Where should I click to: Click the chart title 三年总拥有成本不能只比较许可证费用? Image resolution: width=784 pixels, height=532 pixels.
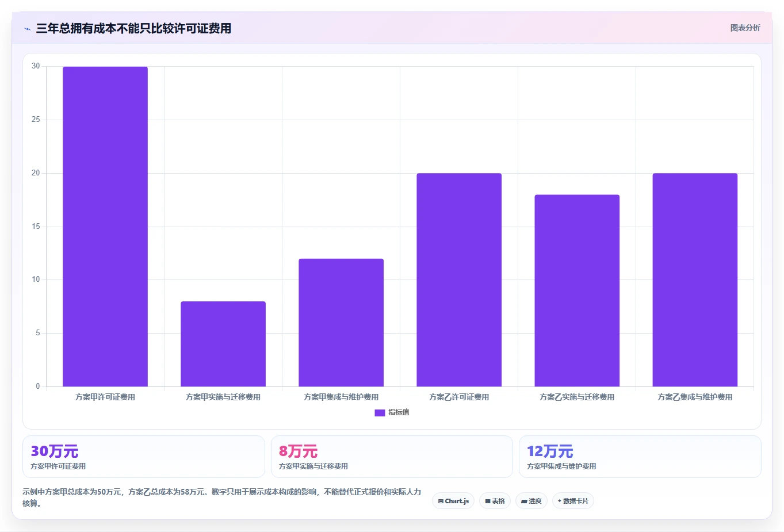pyautogui.click(x=133, y=28)
